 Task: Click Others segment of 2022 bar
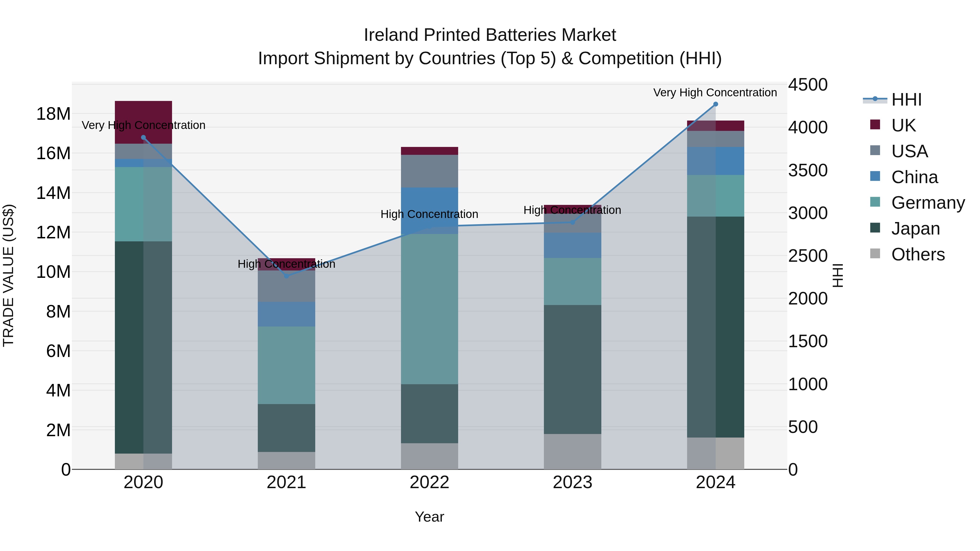pyautogui.click(x=430, y=456)
